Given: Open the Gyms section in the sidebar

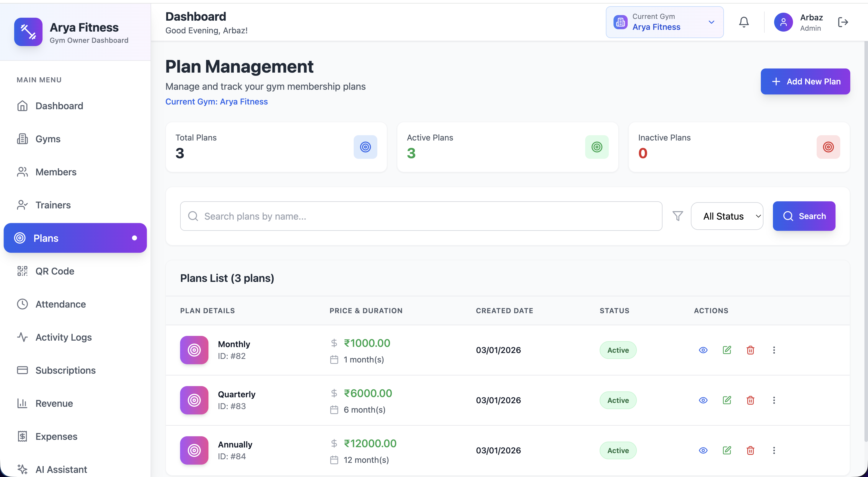Looking at the screenshot, I should click(48, 138).
